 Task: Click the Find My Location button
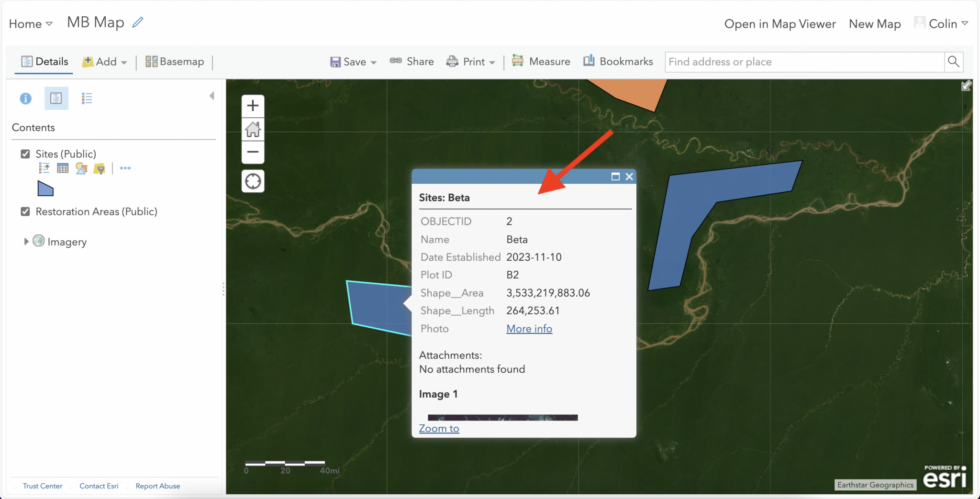pos(253,181)
